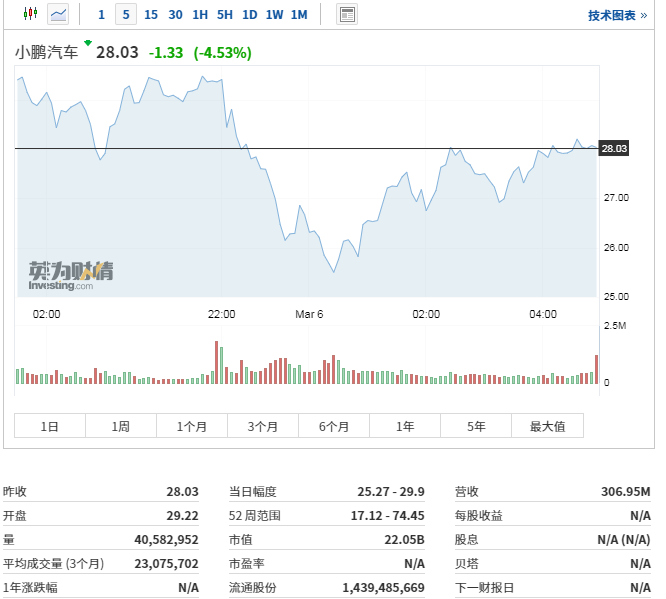Image resolution: width=666 pixels, height=599 pixels.
Task: Click 流通股份 value 1,439,485,669
Action: click(x=384, y=588)
